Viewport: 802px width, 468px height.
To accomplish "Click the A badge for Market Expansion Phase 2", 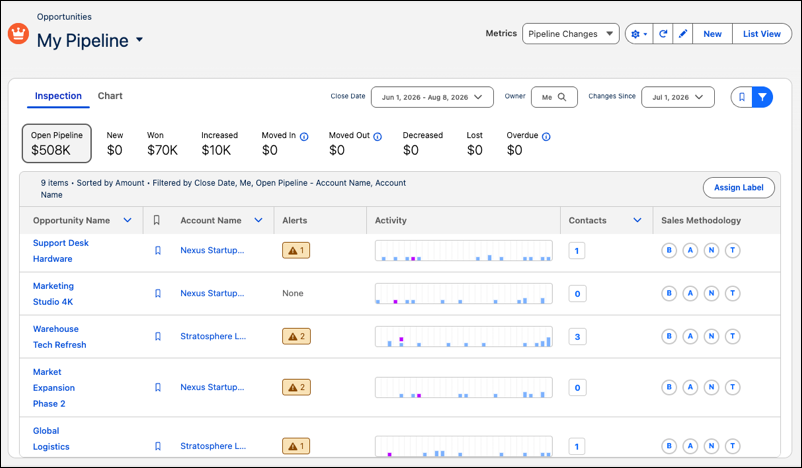I will point(690,387).
